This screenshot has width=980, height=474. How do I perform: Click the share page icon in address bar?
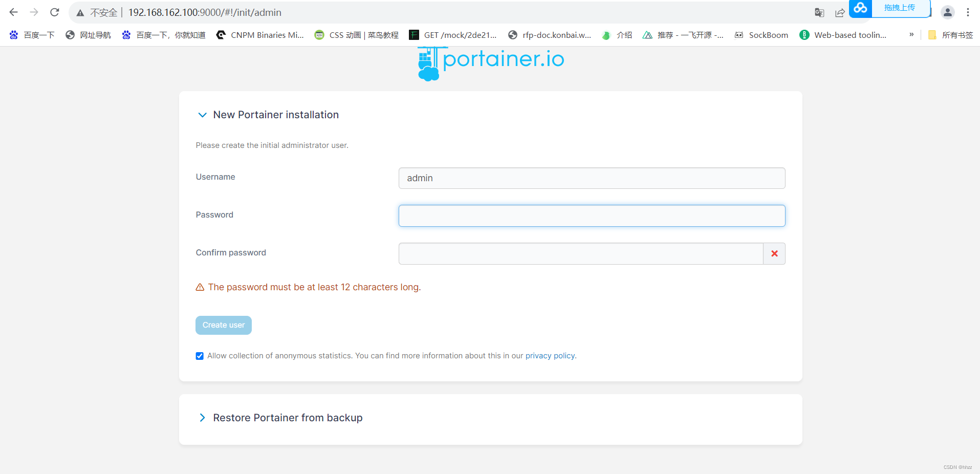point(840,13)
